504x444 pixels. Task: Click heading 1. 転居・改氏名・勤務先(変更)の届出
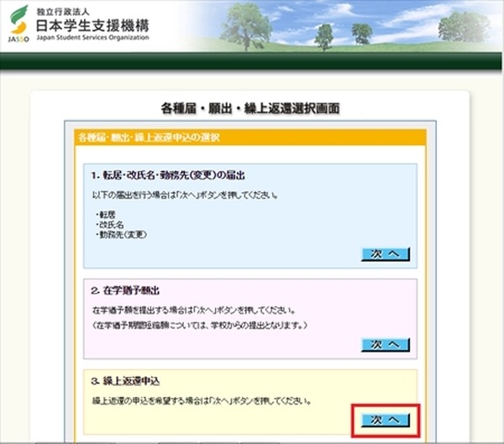click(168, 175)
